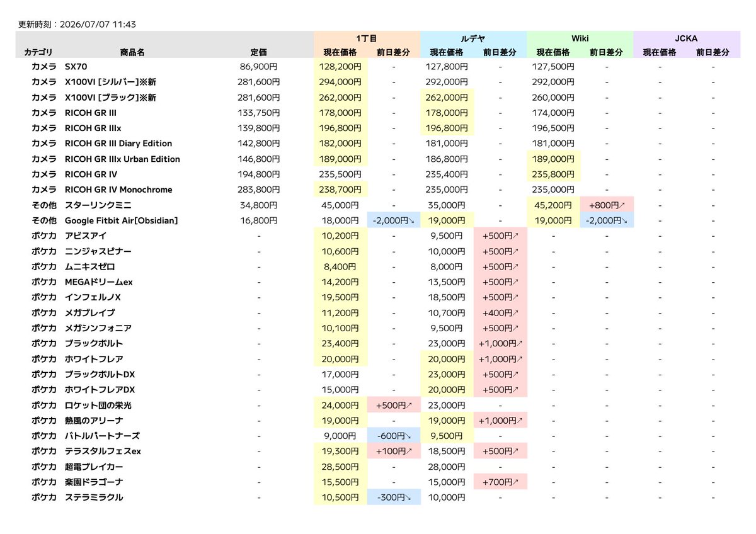Screen dimensions: 756x534
Task: Select the バトルパートナーズ product name
Action: (x=101, y=436)
